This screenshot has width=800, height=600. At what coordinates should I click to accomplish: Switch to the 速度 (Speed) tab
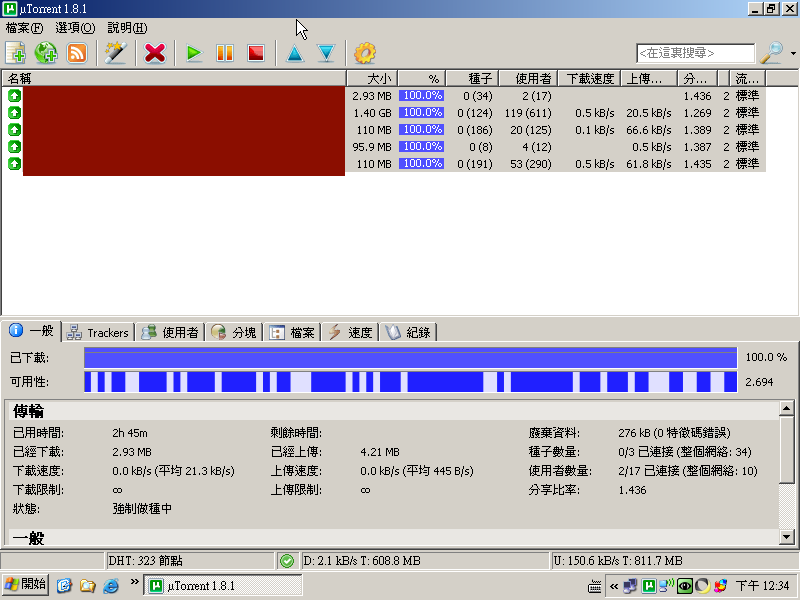(x=351, y=332)
